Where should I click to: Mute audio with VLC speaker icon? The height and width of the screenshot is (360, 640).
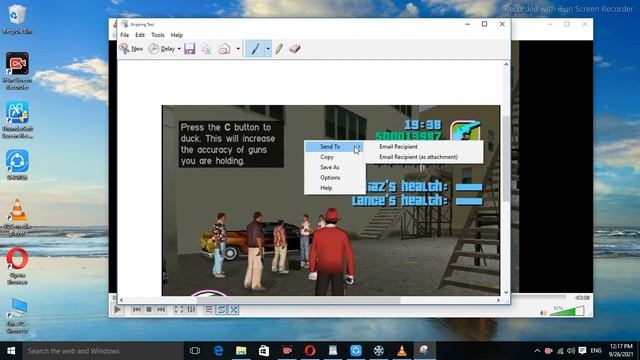[543, 313]
